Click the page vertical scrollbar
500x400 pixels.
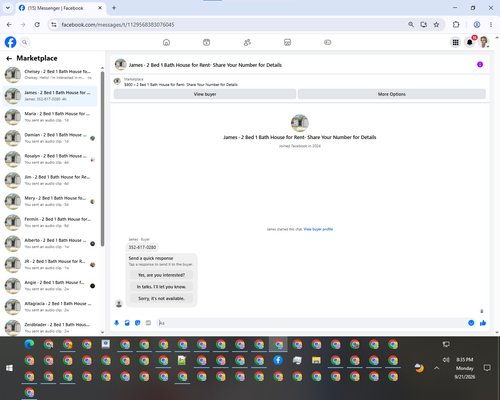497,185
